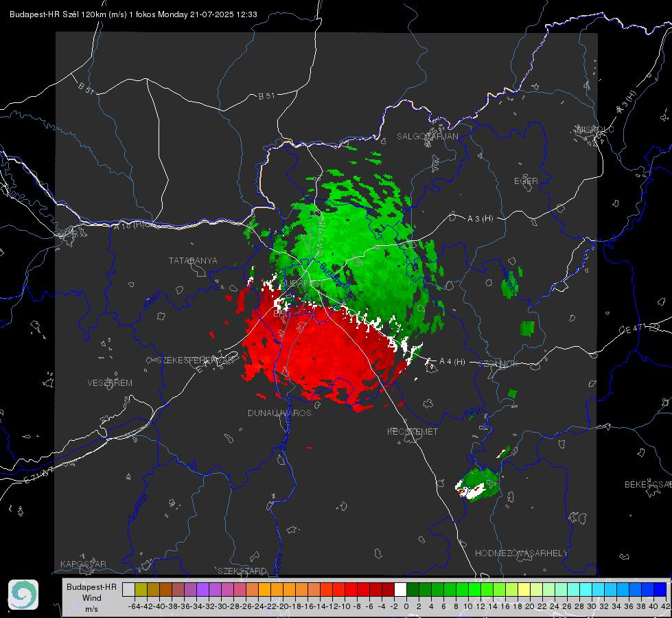The image size is (672, 618).
Task: Pick the light gray swatch starting the legend
Action: [128, 589]
